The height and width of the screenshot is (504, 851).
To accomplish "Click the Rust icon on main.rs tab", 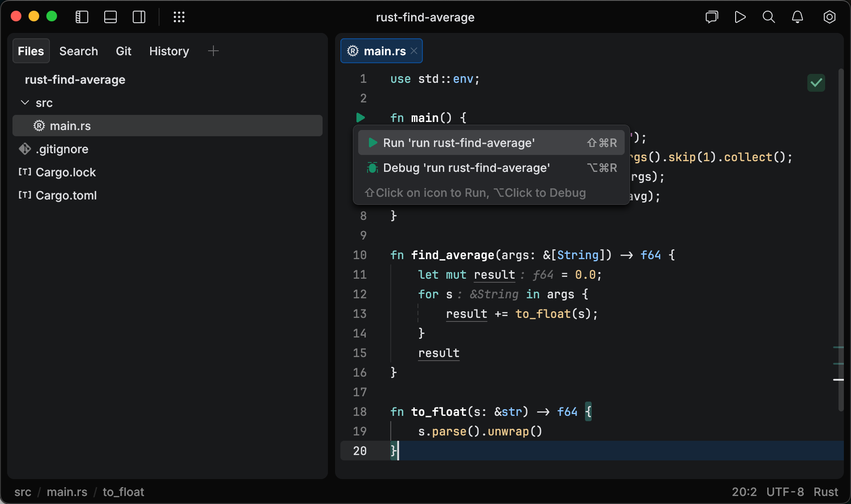I will pos(352,50).
